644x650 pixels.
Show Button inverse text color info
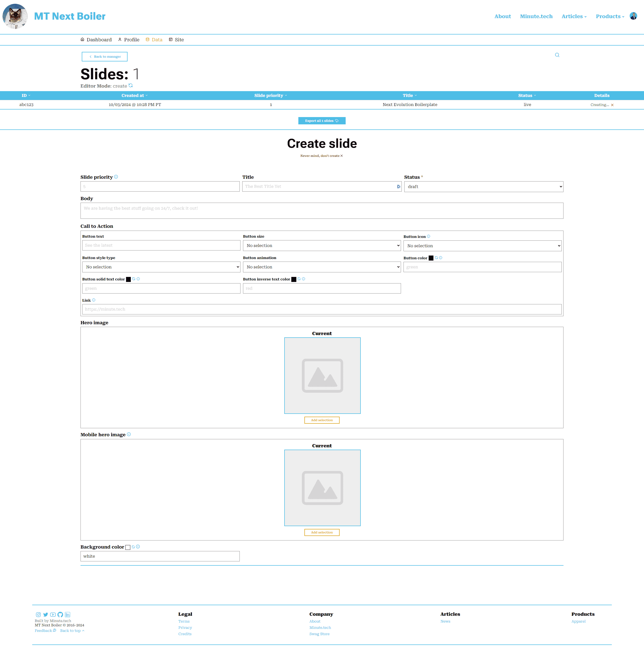(x=304, y=279)
